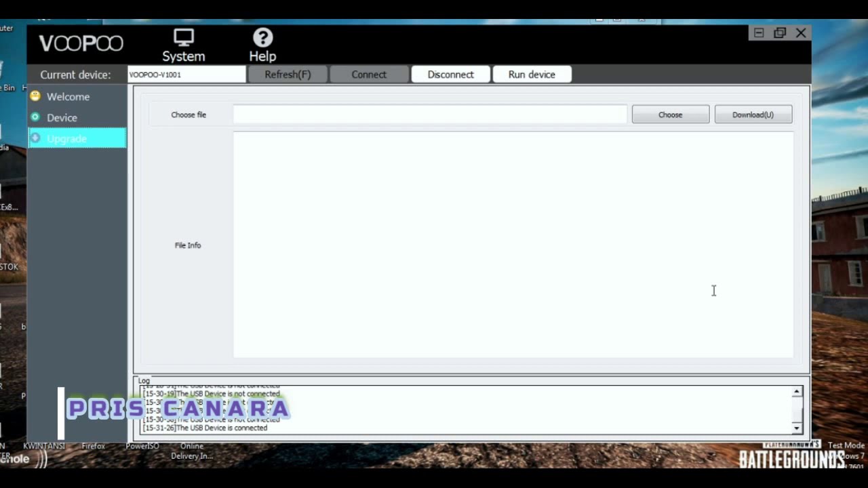Image resolution: width=868 pixels, height=488 pixels.
Task: Click the 'Current device:' label
Action: click(x=75, y=75)
